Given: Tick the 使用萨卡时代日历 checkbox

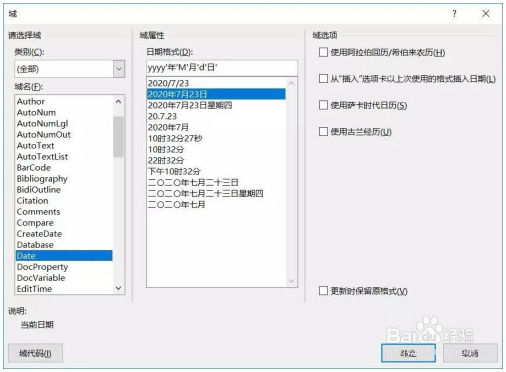Looking at the screenshot, I should [323, 105].
